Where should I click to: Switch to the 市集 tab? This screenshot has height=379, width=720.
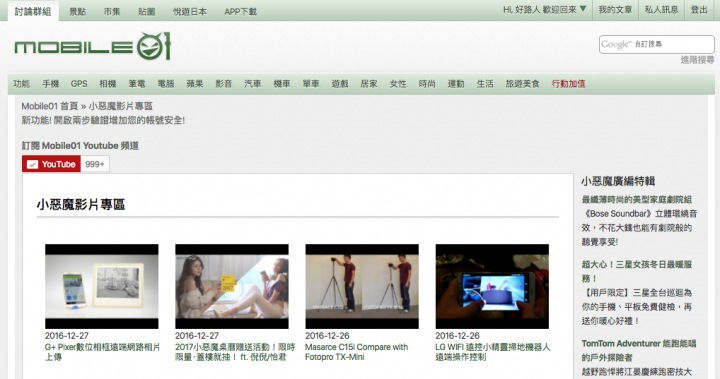[x=112, y=11]
